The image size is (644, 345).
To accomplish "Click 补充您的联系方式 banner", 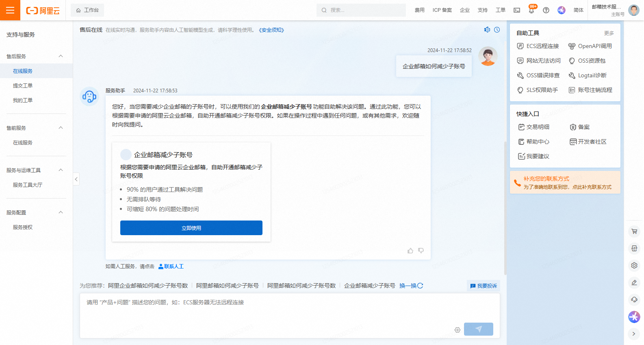I will coord(565,182).
